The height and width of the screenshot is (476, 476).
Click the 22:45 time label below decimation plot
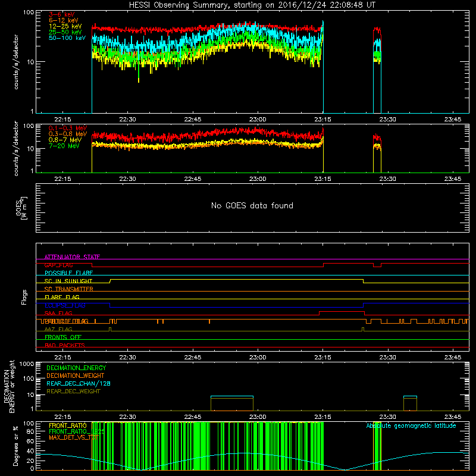[192, 417]
